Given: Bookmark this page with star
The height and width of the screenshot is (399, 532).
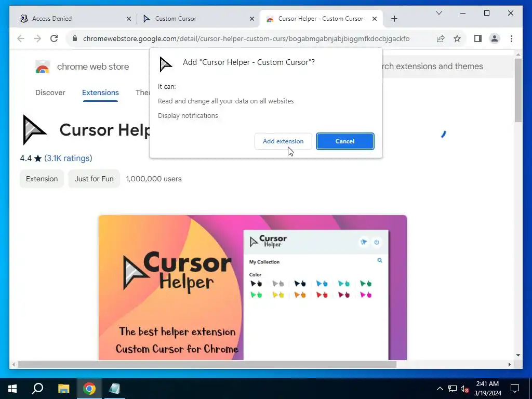Looking at the screenshot, I should tap(457, 38).
